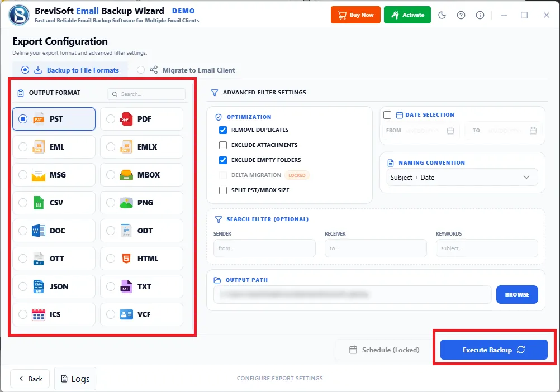
Task: Select the HTML format radio button
Action: (x=111, y=259)
